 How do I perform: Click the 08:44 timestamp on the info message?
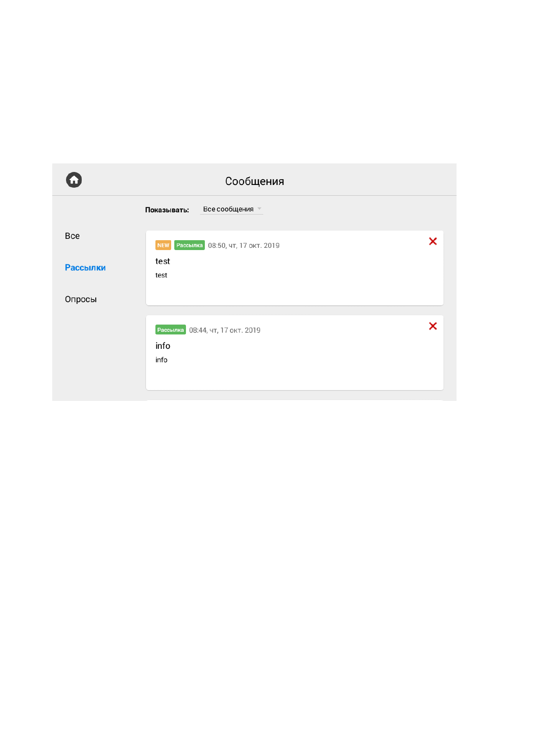click(225, 330)
